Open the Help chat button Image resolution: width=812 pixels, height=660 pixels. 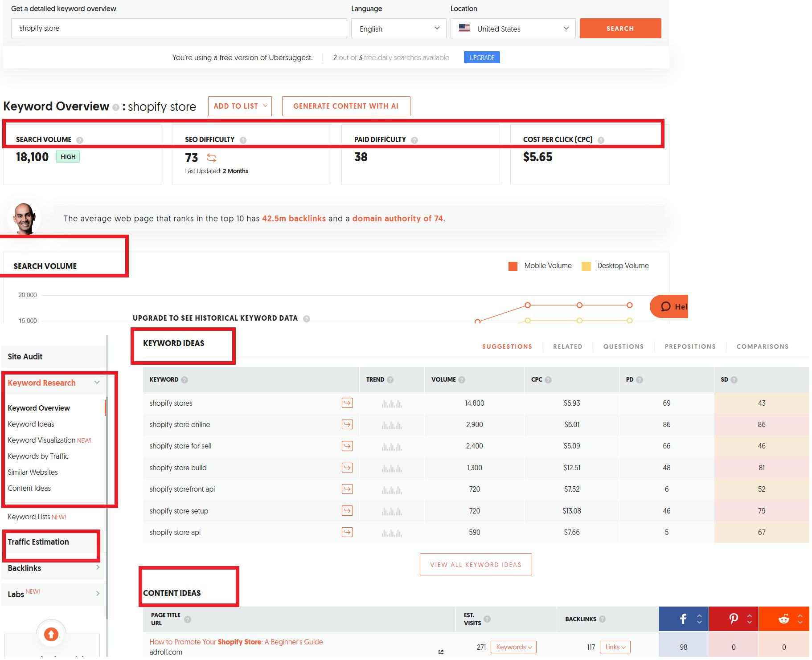click(669, 306)
